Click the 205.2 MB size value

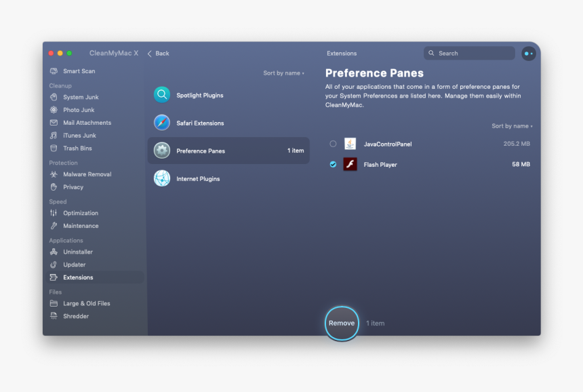tap(517, 144)
